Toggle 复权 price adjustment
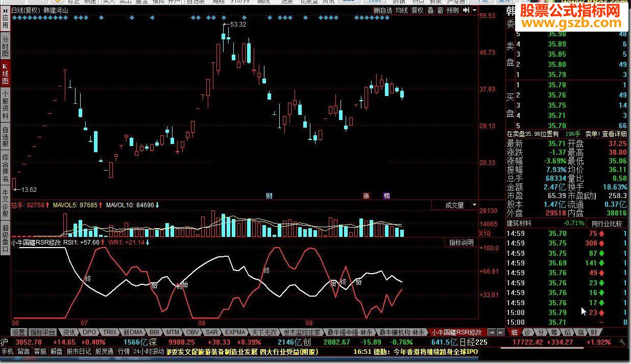Viewport: 631px width, 364px height. (418, 10)
